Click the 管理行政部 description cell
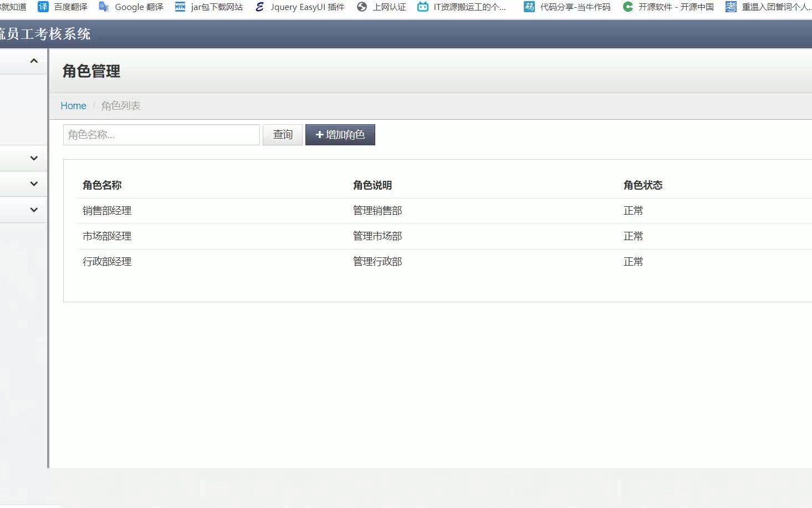The width and height of the screenshot is (812, 508). tap(377, 262)
